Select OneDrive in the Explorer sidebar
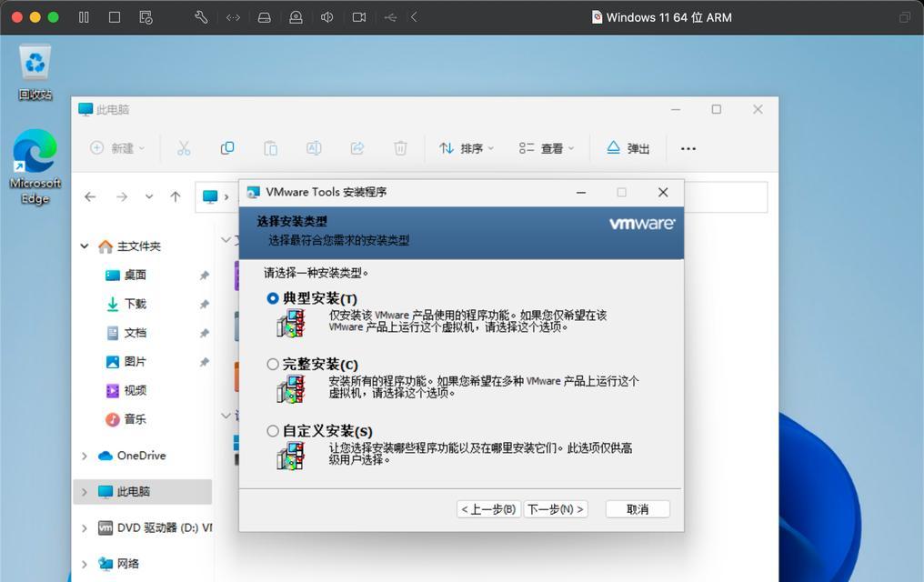This screenshot has width=924, height=582. 132,456
